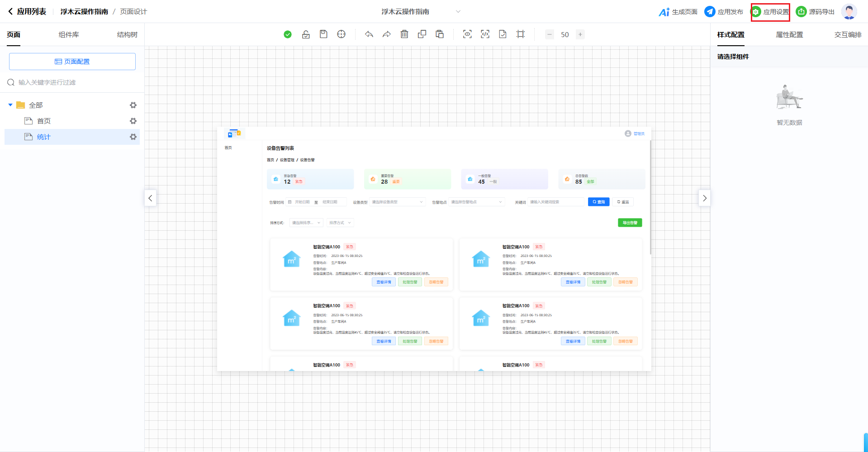
Task: Collapse the left panel with arrow
Action: 150,198
